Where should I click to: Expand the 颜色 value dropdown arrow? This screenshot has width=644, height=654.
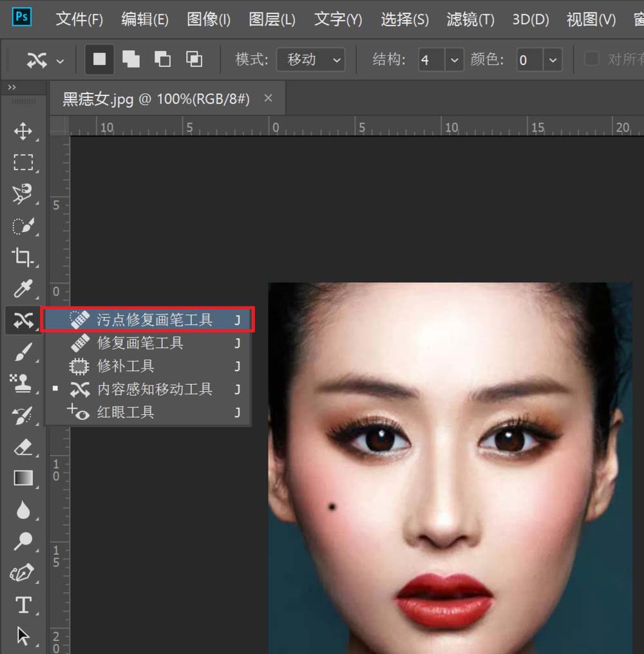[x=553, y=60]
